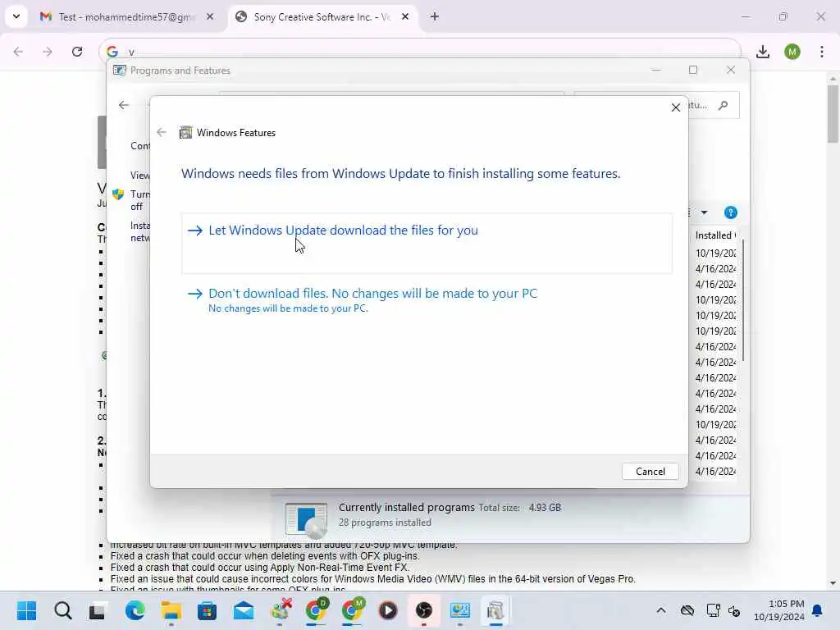Open OBS Studio from taskbar
This screenshot has height=630, width=840.
coord(424,610)
